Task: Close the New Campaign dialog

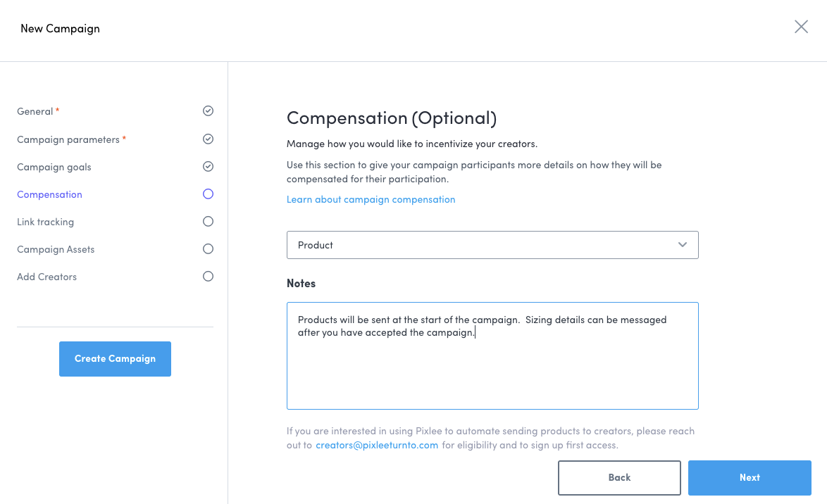Action: [x=801, y=27]
